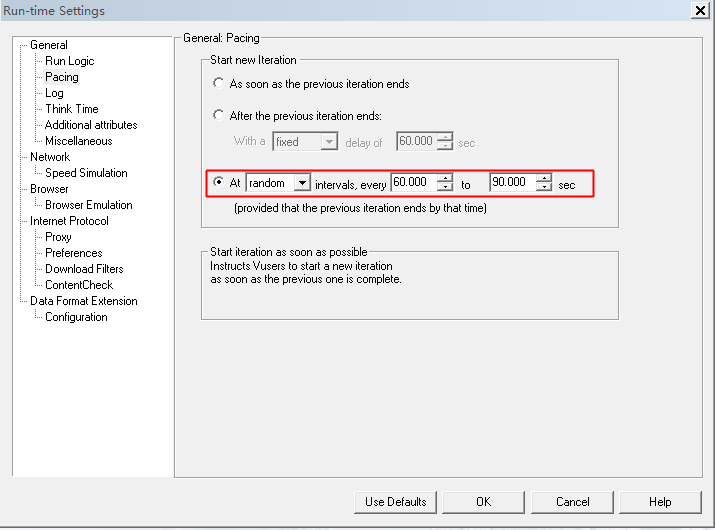This screenshot has width=715, height=530.
Task: Open Browser Emulation settings
Action: click(x=88, y=205)
